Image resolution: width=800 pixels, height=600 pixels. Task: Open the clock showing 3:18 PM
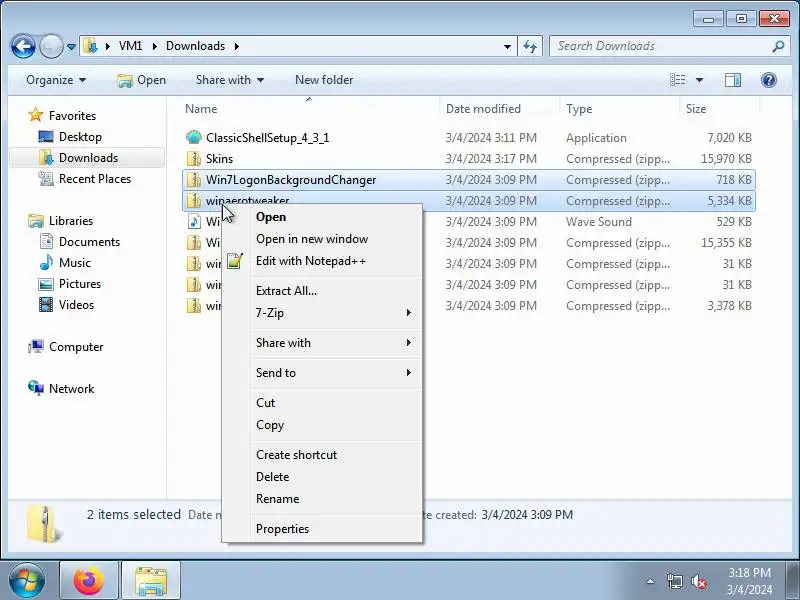pos(749,581)
